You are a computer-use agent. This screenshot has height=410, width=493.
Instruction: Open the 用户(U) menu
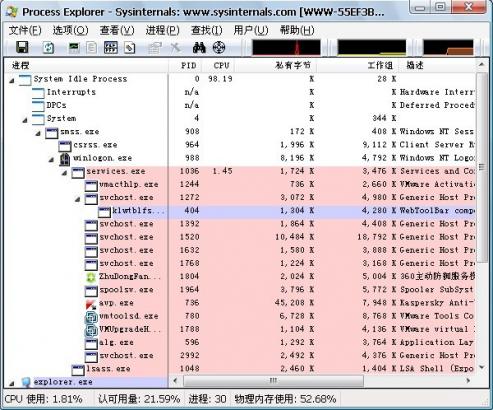click(x=251, y=30)
